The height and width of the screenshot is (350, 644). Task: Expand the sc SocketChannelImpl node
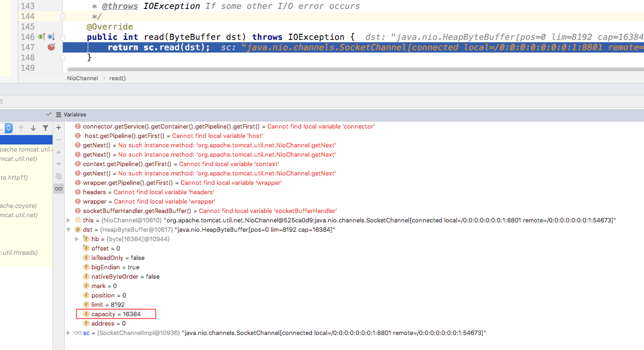(x=68, y=333)
